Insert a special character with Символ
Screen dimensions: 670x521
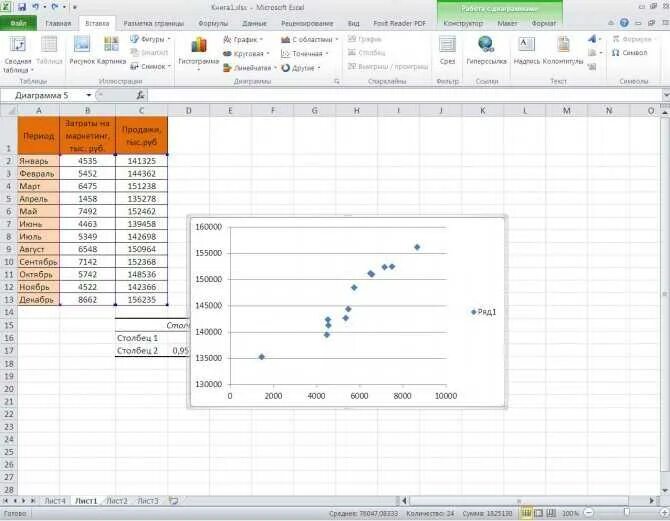coord(629,53)
